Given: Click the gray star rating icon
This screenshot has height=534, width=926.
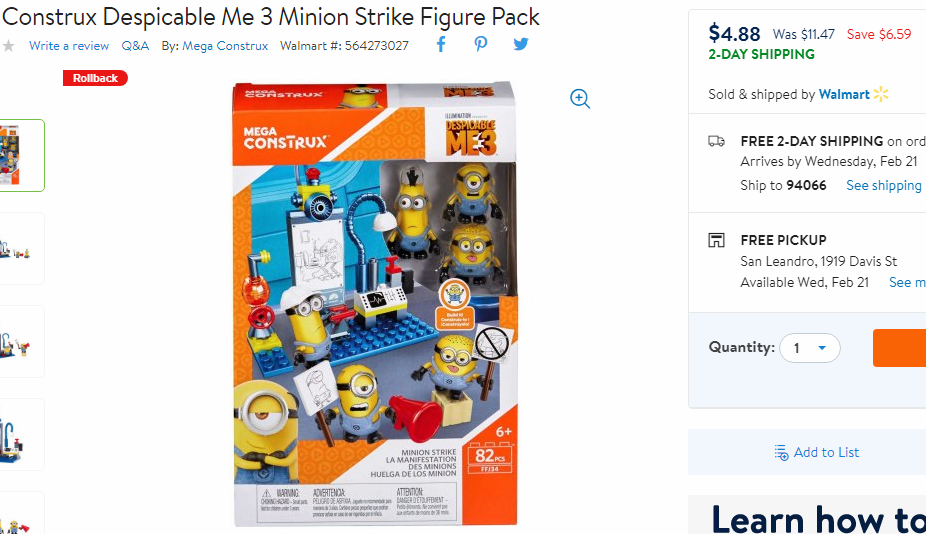Looking at the screenshot, I should click(x=8, y=46).
